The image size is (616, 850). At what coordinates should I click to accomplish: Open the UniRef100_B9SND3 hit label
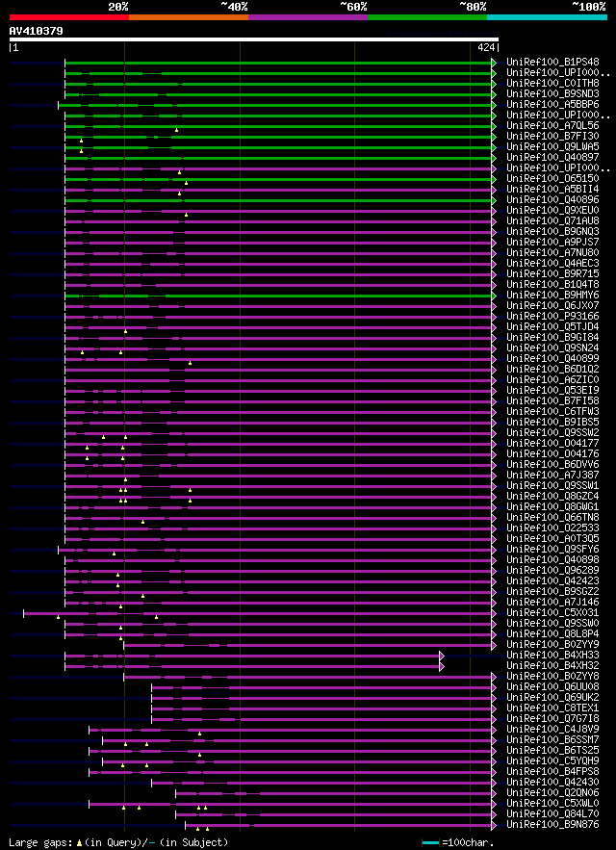(552, 94)
